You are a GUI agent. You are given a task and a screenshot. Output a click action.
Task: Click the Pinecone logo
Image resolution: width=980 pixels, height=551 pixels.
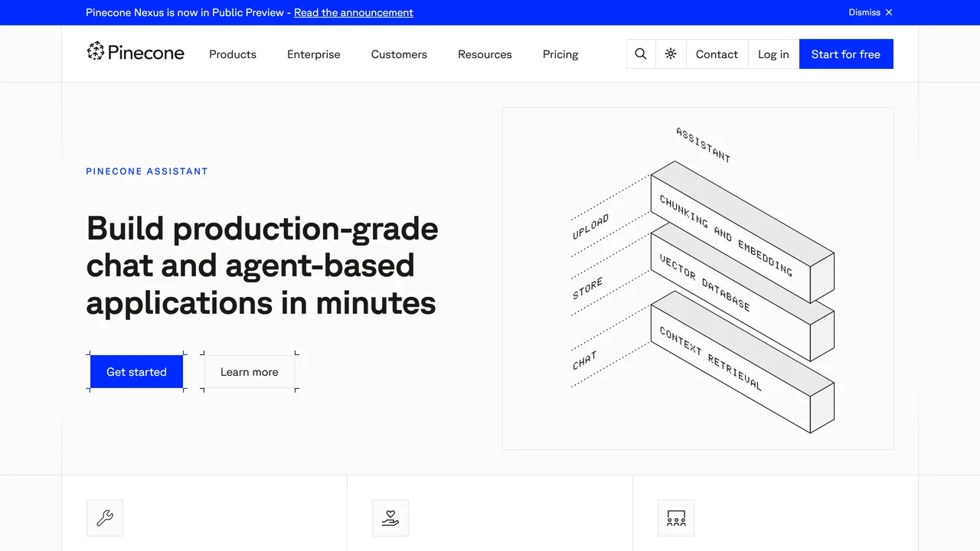(x=136, y=52)
